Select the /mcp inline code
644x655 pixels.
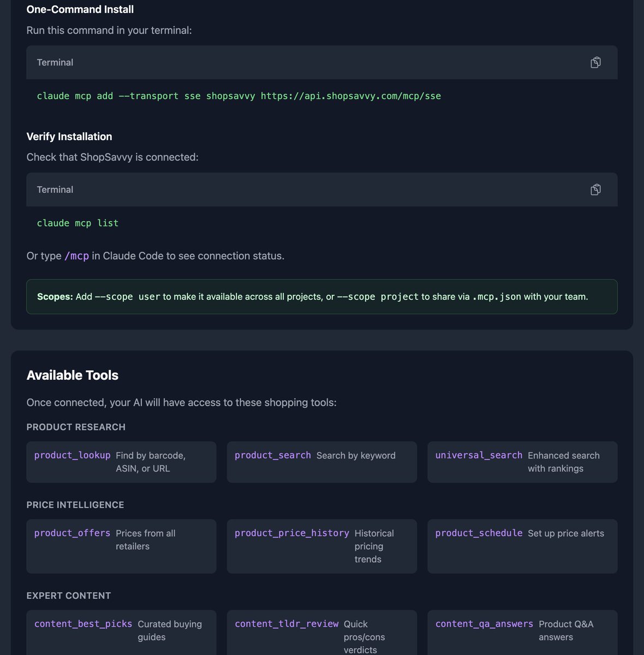click(76, 256)
